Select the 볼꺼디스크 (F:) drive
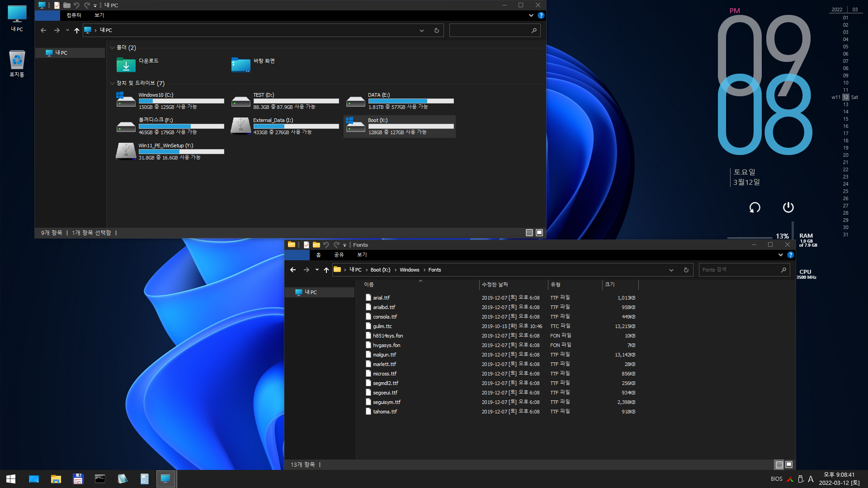Image resolution: width=868 pixels, height=488 pixels. click(170, 126)
